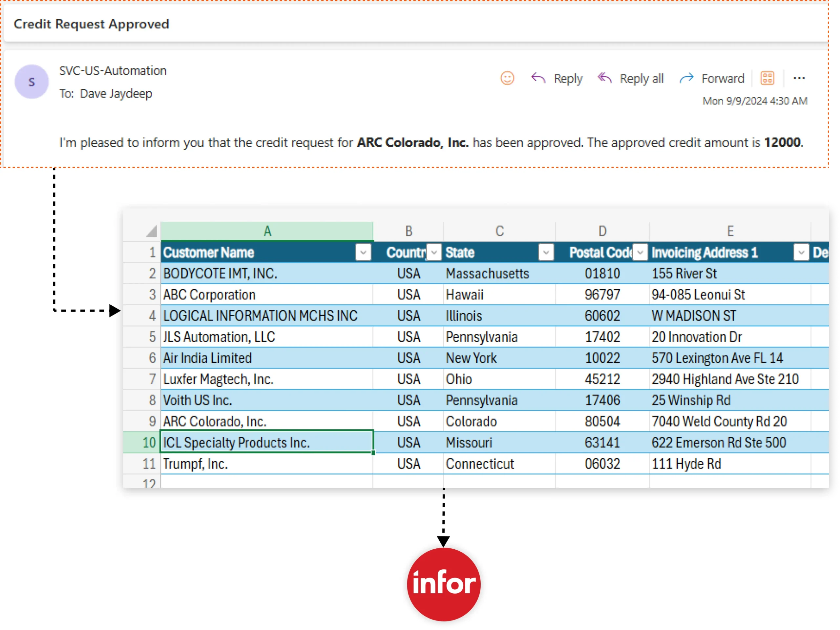Click cell Air India Limited
This screenshot has height=630, width=840.
tap(267, 358)
